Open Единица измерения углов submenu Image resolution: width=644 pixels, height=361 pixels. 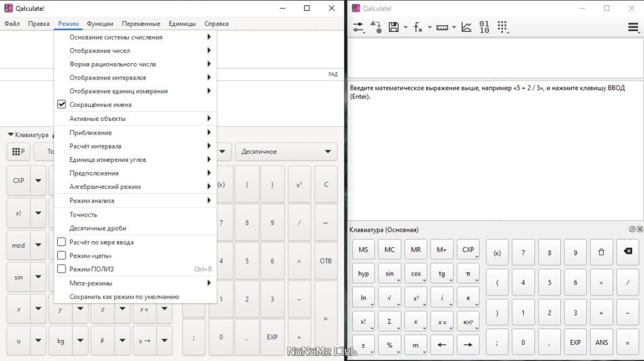135,159
